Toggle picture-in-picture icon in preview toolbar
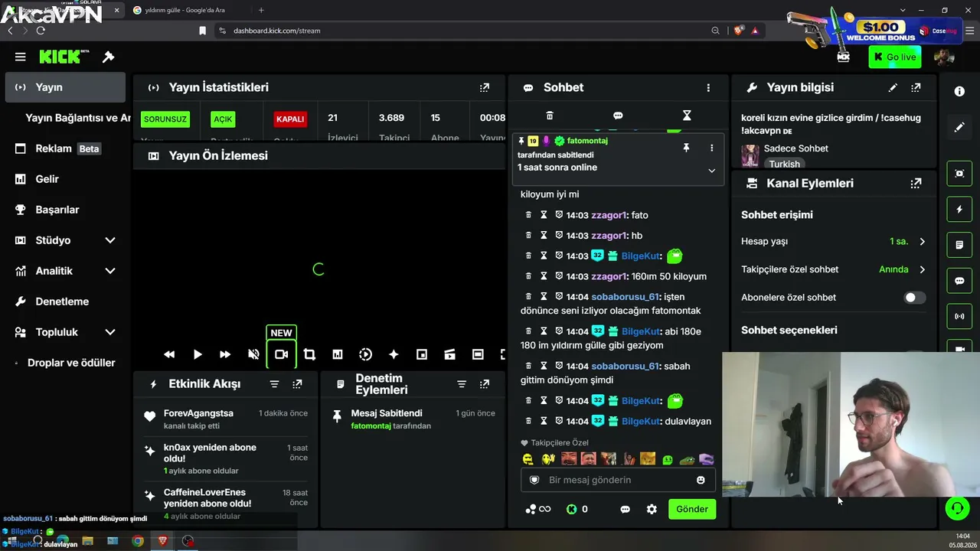Screen dimensions: 980x551 pos(422,354)
